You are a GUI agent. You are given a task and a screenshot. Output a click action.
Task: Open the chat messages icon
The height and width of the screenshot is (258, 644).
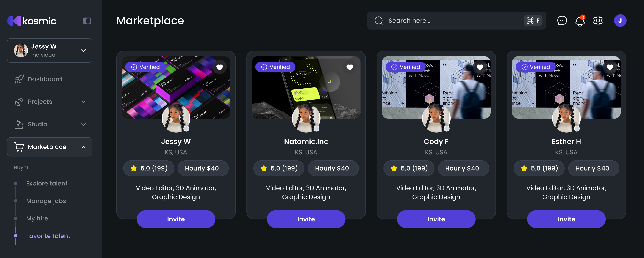tap(562, 20)
